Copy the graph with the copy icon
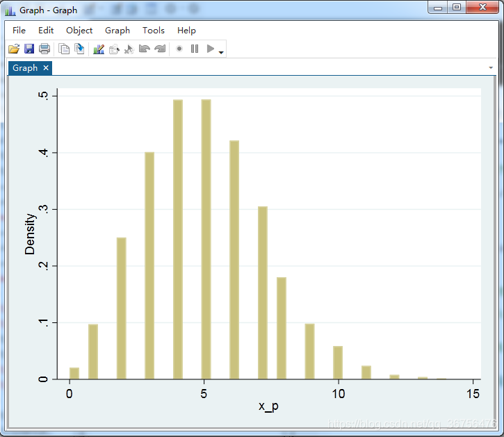This screenshot has width=504, height=437. [x=64, y=49]
